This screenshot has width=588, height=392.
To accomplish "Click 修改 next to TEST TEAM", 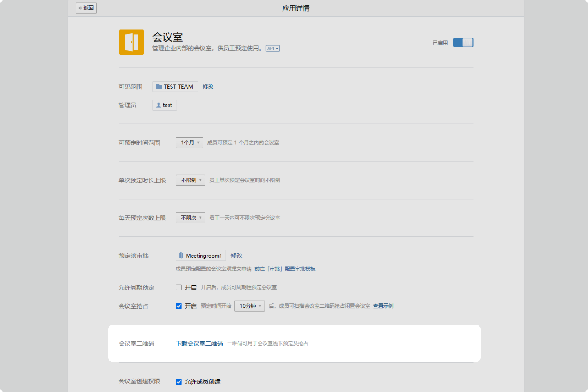I will (x=208, y=87).
